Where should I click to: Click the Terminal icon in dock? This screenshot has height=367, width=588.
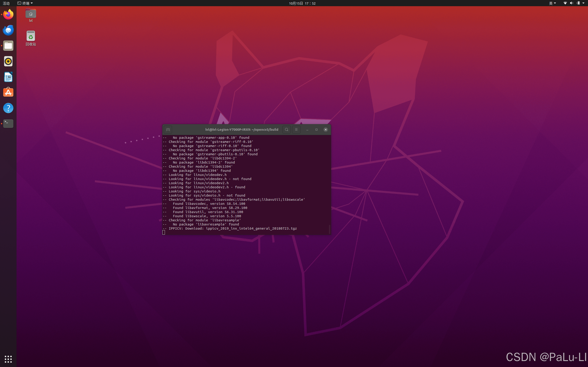8,124
